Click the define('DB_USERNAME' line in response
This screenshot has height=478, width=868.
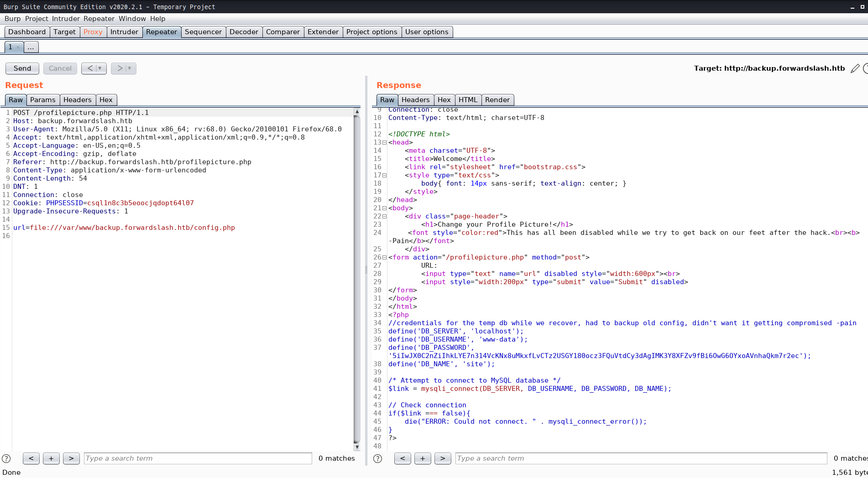(458, 339)
